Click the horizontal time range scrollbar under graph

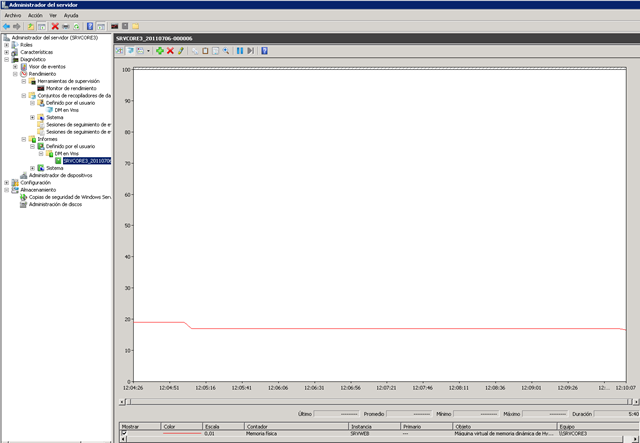(378, 402)
